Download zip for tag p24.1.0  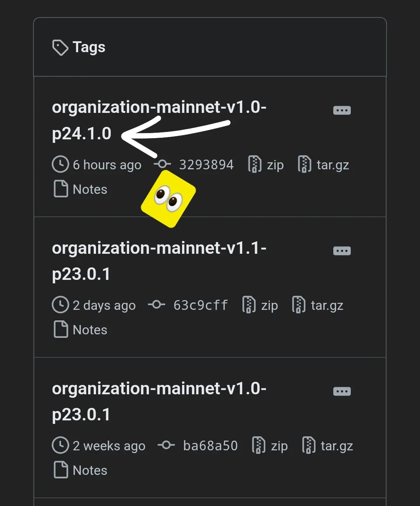(x=266, y=165)
